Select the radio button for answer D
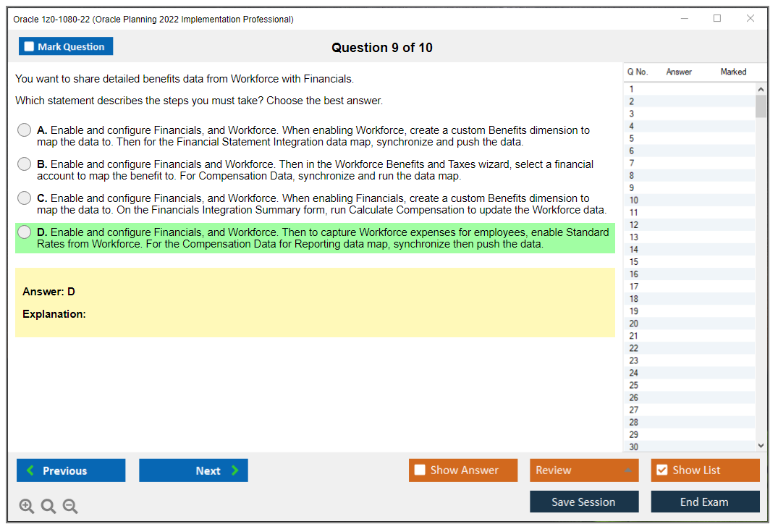The width and height of the screenshot is (778, 532). (x=24, y=232)
